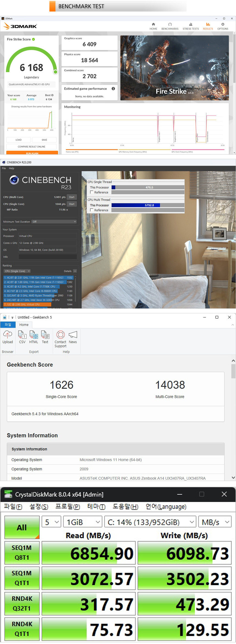Open unit dropdown showing MB/s
Image resolution: width=236 pixels, height=644 pixels.
(215, 522)
